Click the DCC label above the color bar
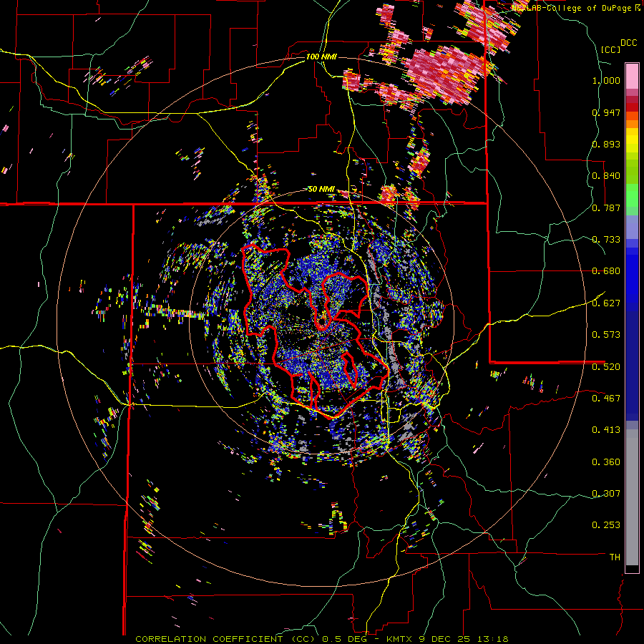644x644 pixels. click(x=629, y=43)
